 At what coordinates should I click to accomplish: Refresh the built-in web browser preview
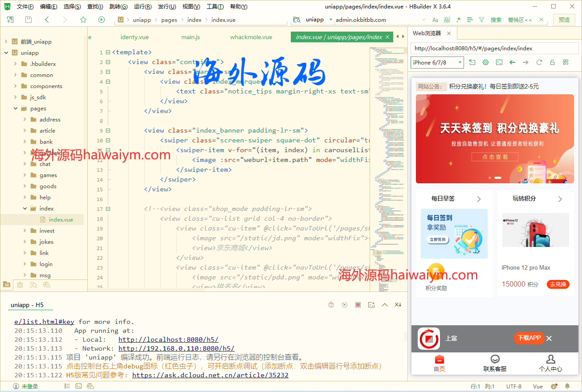pyautogui.click(x=539, y=63)
